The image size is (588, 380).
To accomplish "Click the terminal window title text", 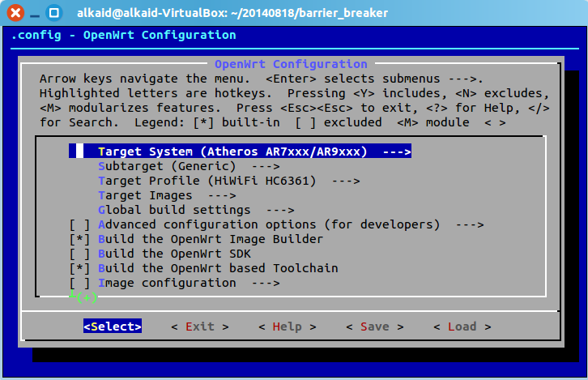I will pos(232,13).
